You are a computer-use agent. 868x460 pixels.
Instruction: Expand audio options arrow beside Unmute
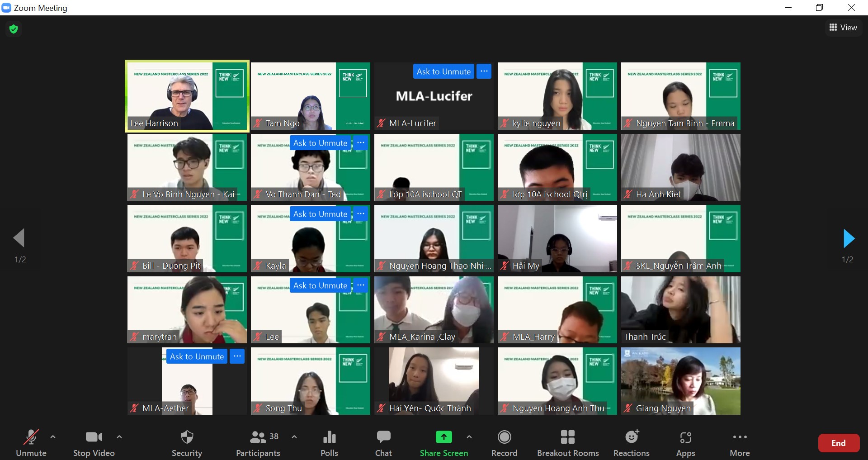(x=53, y=437)
